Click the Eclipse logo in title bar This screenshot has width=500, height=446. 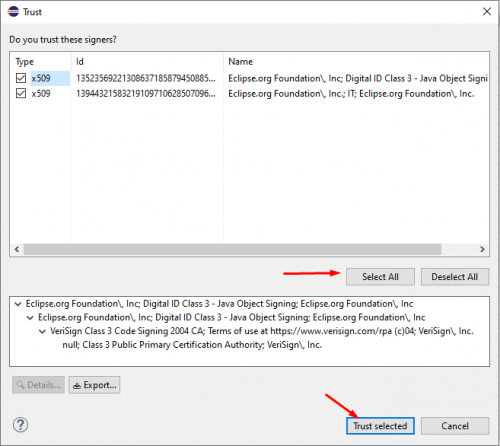(14, 11)
